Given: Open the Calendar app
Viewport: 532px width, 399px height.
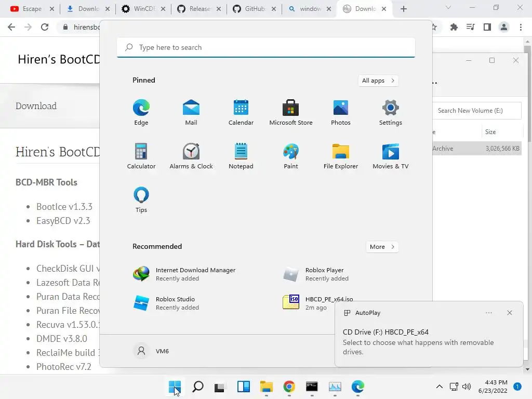Looking at the screenshot, I should [241, 113].
